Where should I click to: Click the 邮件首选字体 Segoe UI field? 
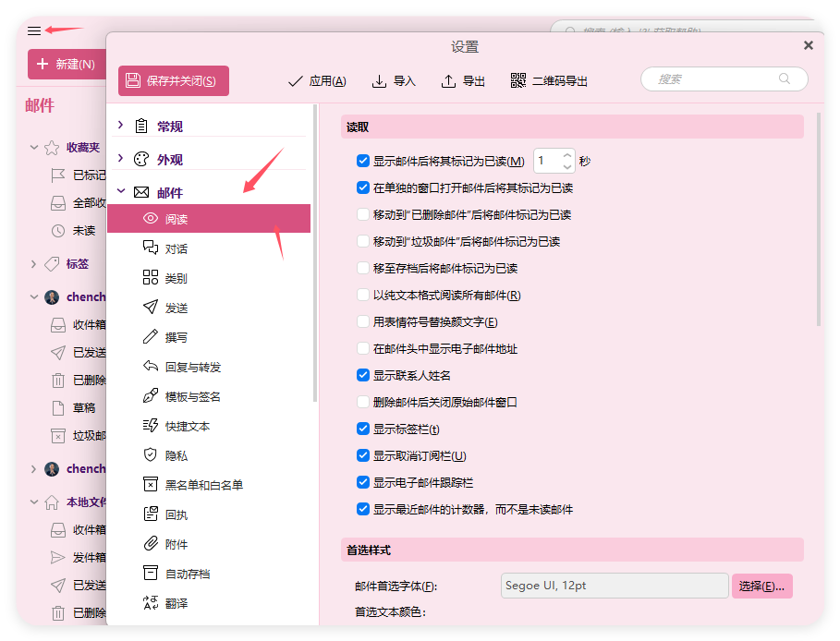click(x=615, y=586)
